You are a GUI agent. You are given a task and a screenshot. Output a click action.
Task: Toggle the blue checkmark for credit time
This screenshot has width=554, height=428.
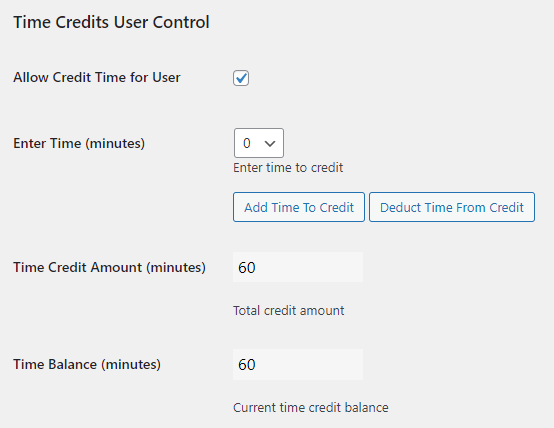click(241, 78)
